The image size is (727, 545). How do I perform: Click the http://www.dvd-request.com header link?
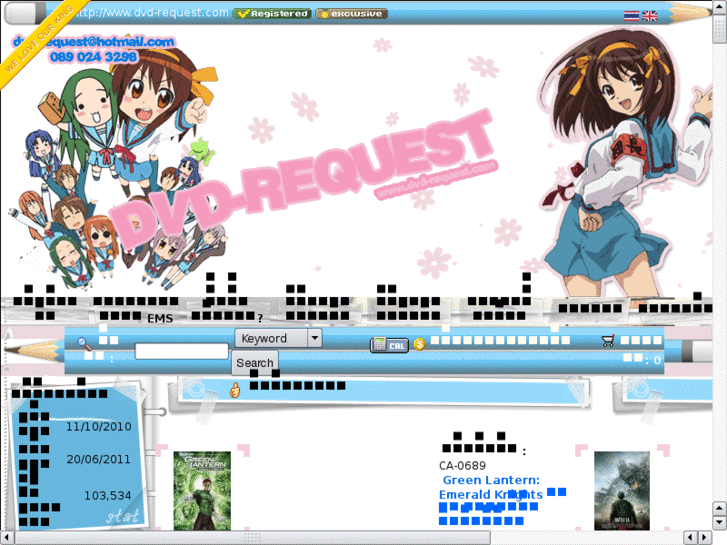[x=151, y=13]
